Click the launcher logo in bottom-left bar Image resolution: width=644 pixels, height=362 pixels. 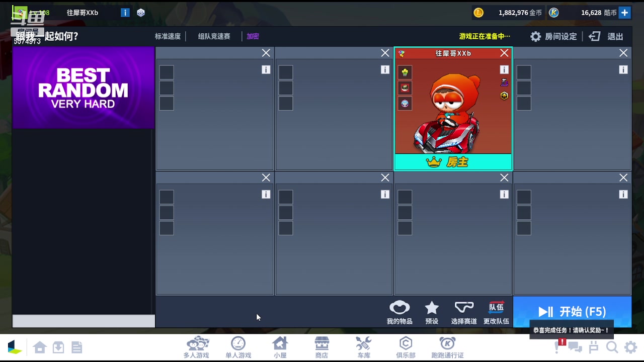click(x=15, y=347)
